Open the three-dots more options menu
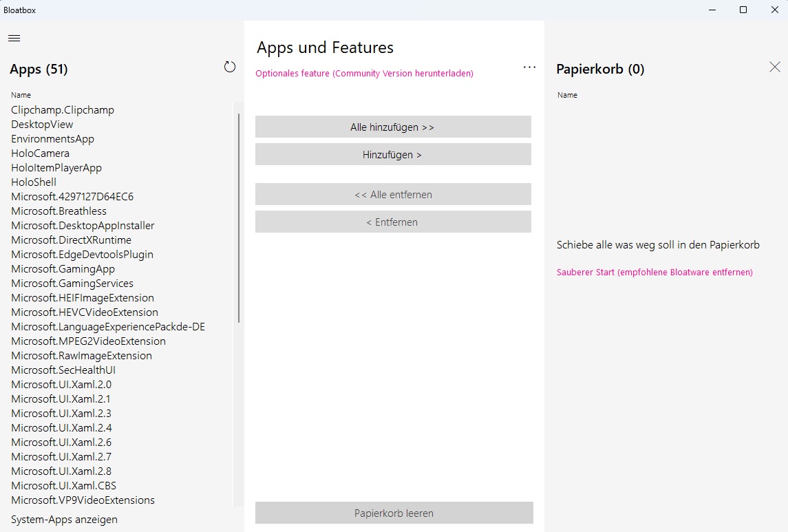 click(529, 67)
